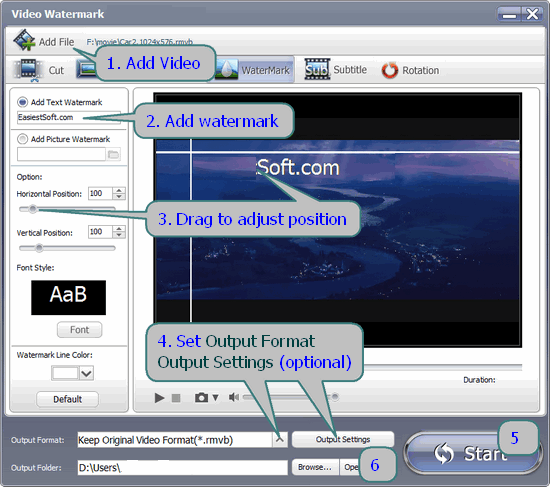Play the video preview
This screenshot has height=487, width=550.
click(159, 398)
